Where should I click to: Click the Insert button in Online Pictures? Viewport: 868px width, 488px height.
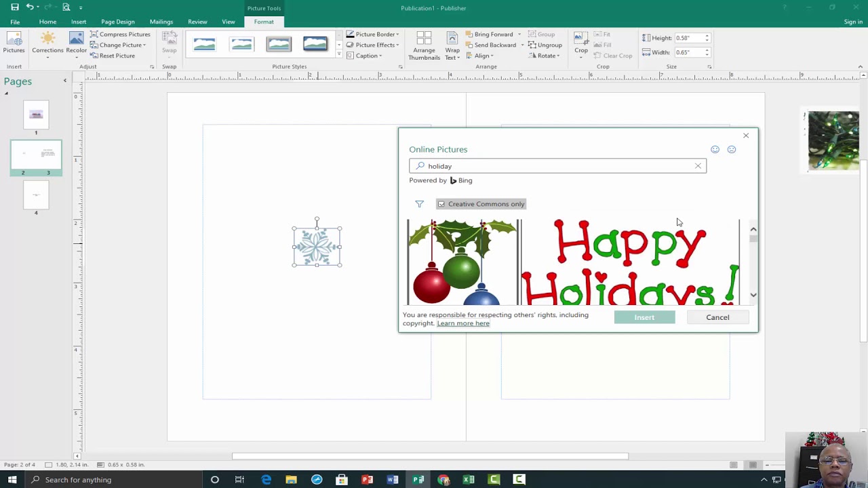(644, 317)
